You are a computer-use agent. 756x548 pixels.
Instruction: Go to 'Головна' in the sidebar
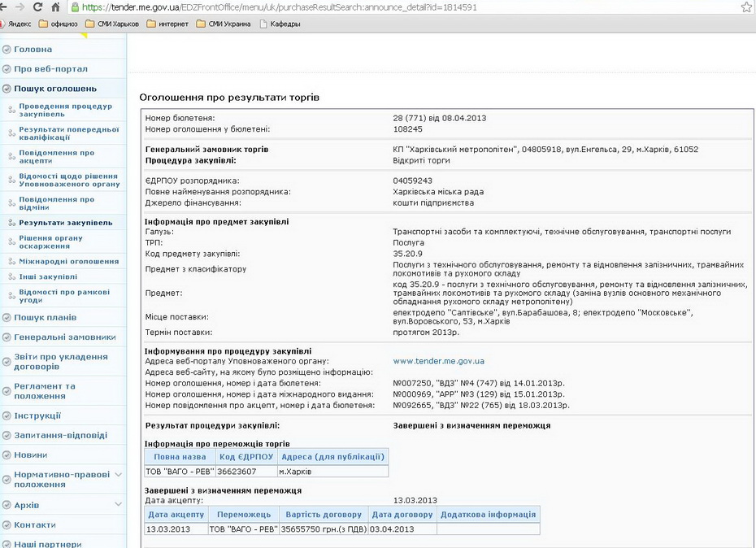[33, 50]
